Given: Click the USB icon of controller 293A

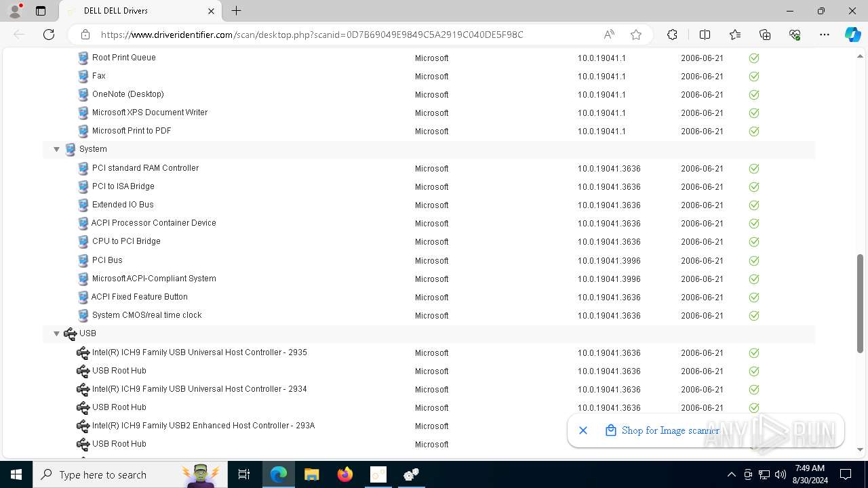Looking at the screenshot, I should [x=83, y=426].
